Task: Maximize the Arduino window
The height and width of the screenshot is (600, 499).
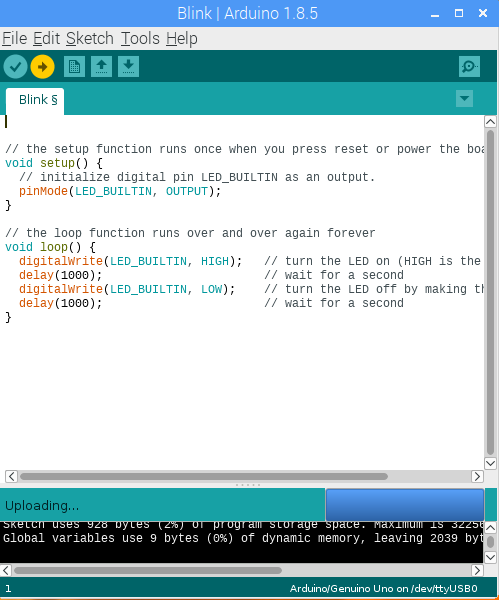Action: coord(459,13)
